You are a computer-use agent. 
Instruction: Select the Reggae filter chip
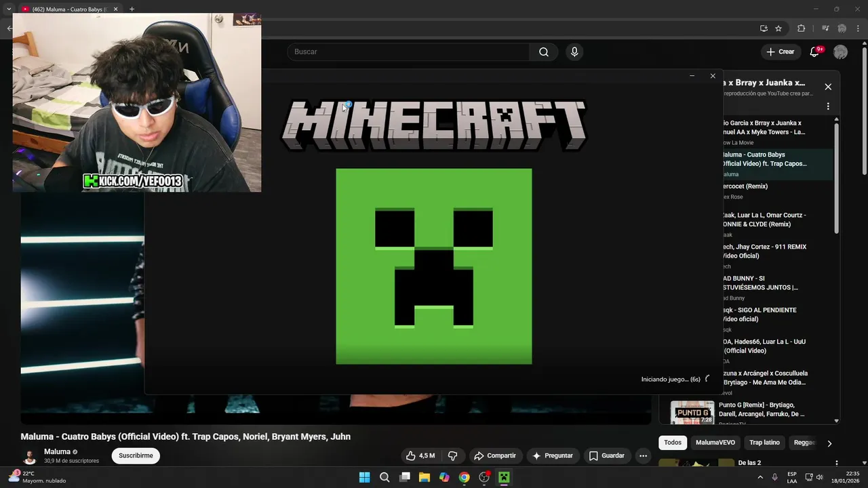coord(804,443)
